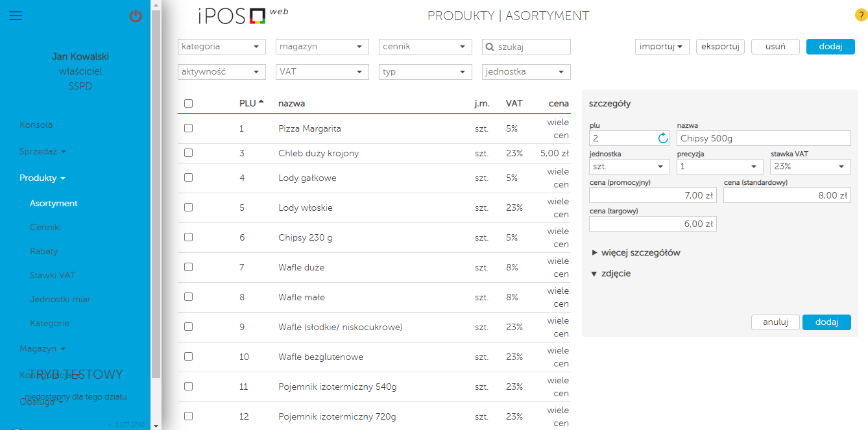Click the eksportuj button

720,47
